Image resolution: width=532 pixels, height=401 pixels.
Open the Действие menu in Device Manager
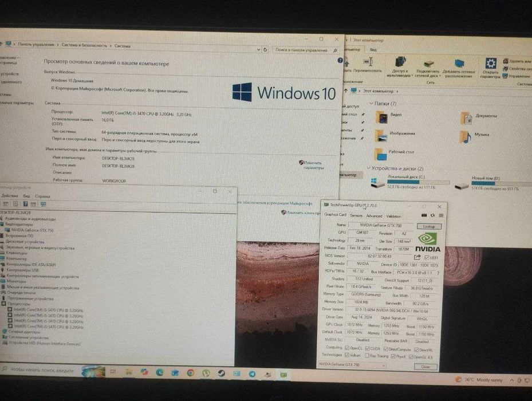click(10, 195)
